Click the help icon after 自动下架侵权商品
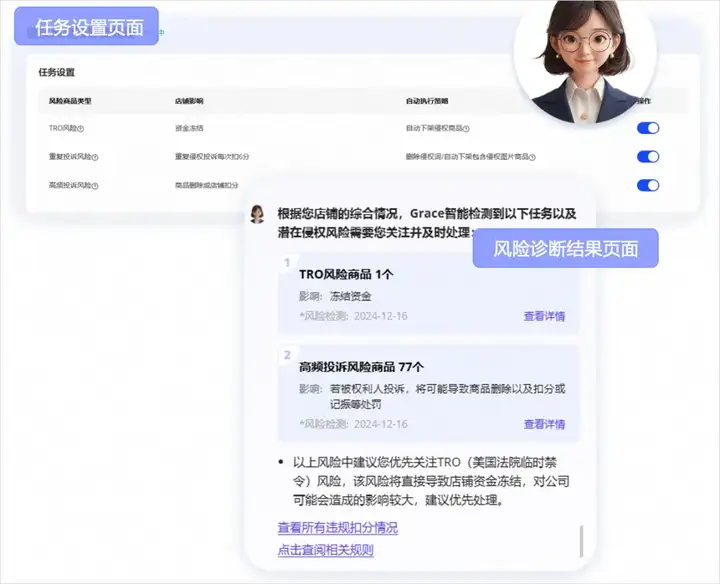The image size is (720, 584). click(x=466, y=129)
